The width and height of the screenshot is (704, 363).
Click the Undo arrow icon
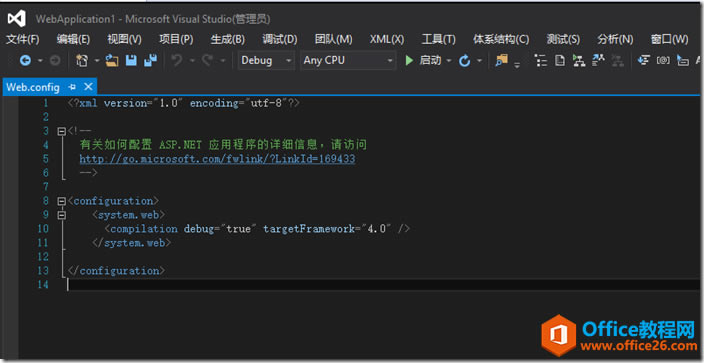click(x=177, y=61)
